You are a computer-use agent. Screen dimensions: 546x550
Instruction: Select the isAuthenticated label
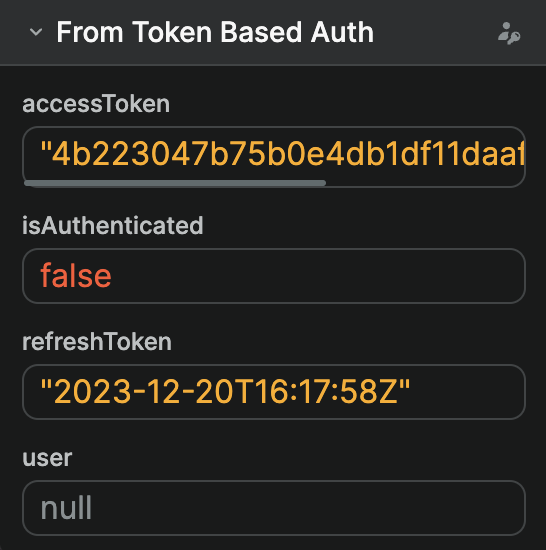pos(113,225)
